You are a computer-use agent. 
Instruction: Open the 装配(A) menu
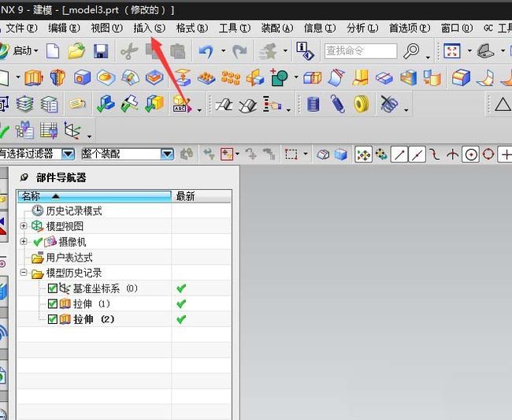[277, 28]
